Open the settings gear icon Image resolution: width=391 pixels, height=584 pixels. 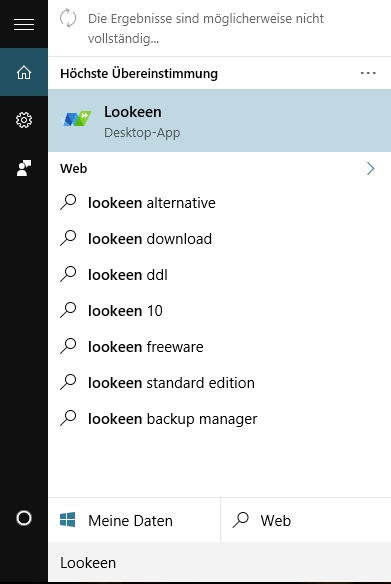point(24,120)
